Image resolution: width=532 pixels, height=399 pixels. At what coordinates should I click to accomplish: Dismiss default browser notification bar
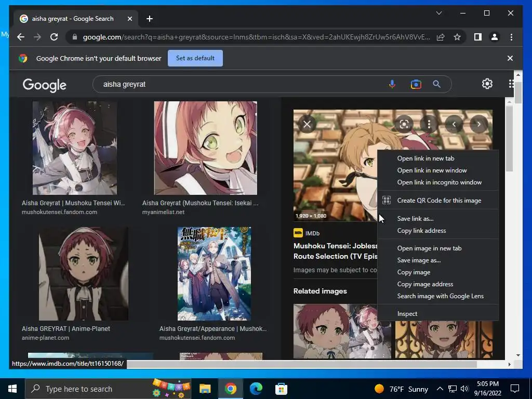pos(510,58)
